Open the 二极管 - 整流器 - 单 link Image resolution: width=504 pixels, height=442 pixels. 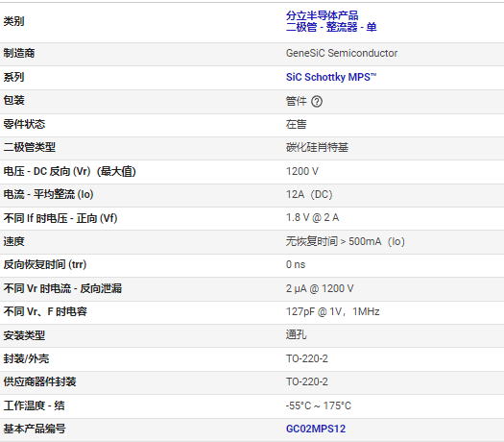[331, 27]
